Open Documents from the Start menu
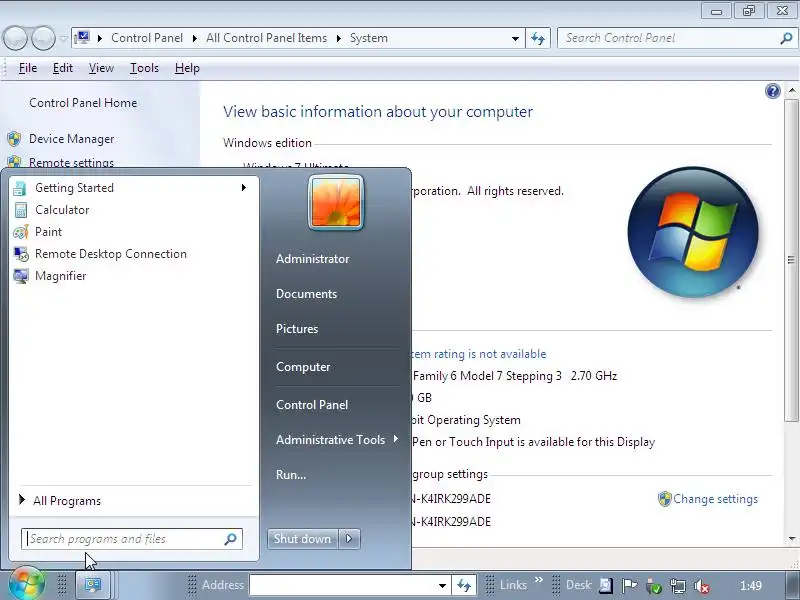The width and height of the screenshot is (800, 600). click(x=307, y=294)
